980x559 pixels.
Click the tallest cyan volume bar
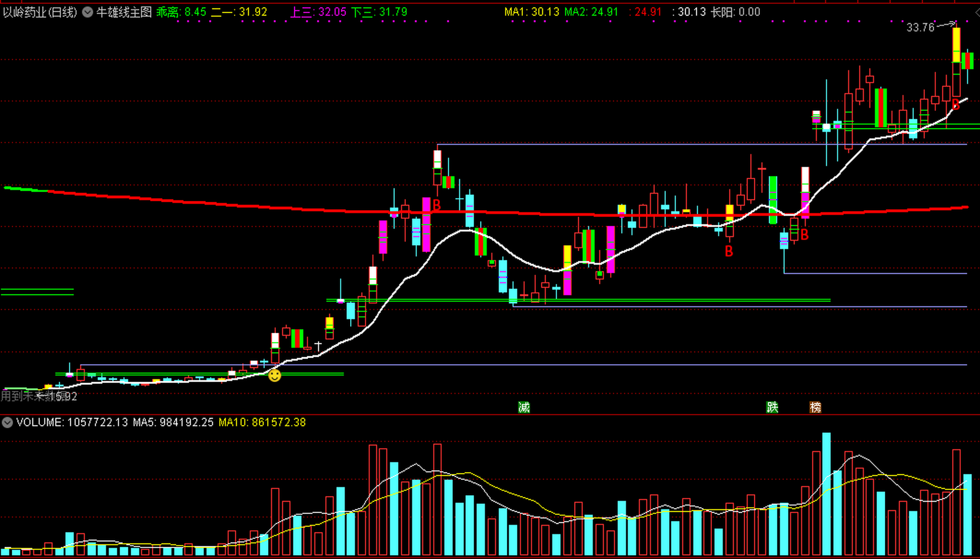826,494
